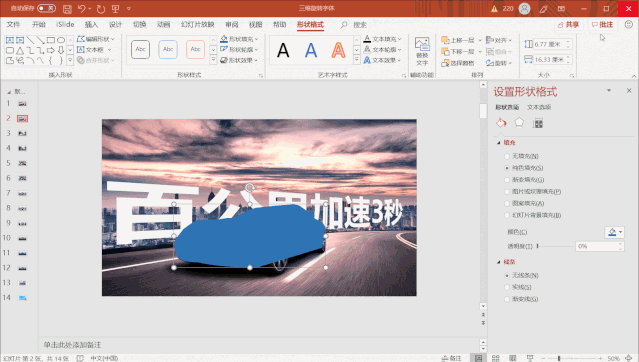Open the Insert ribbon tab
Image resolution: width=639 pixels, height=362 pixels.
point(91,25)
